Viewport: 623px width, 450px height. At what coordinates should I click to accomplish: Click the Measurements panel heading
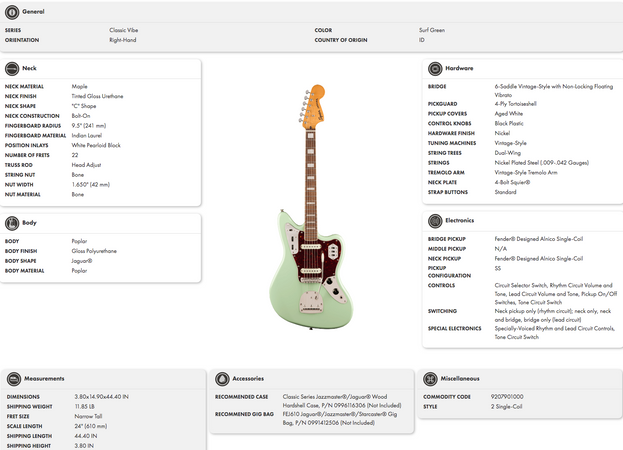(44, 379)
